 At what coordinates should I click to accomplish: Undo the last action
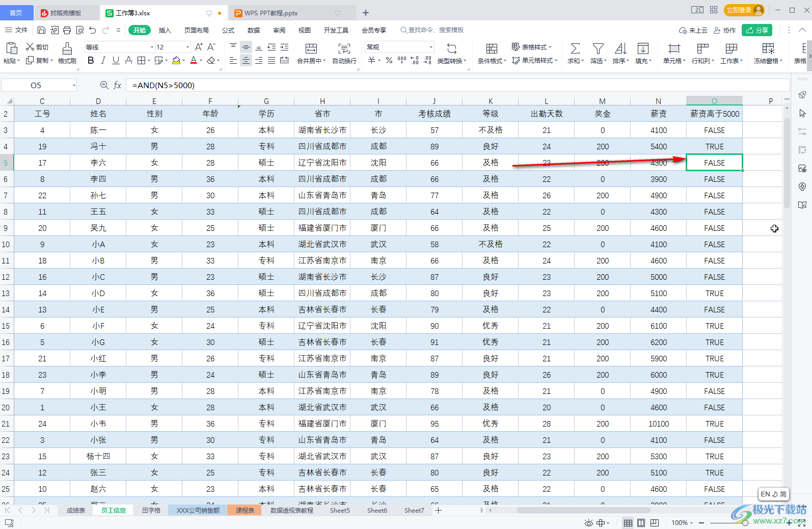pos(92,30)
